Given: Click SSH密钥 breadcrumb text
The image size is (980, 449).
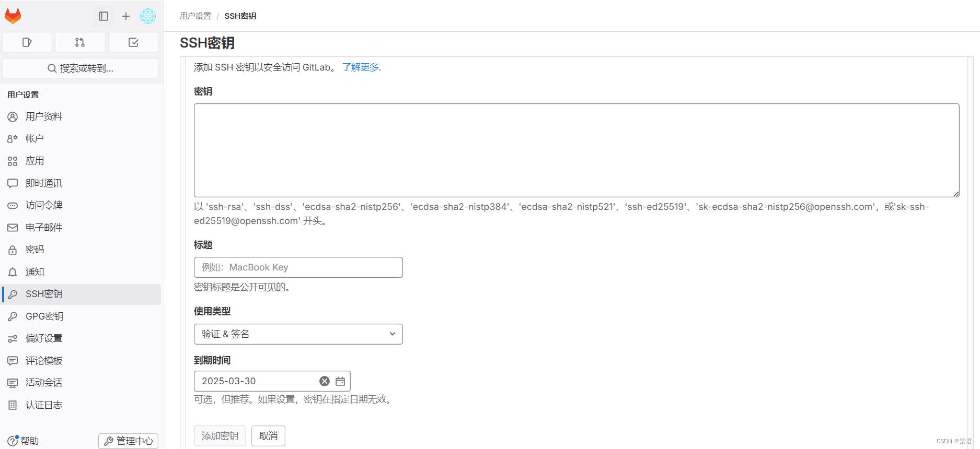Looking at the screenshot, I should click(x=240, y=16).
